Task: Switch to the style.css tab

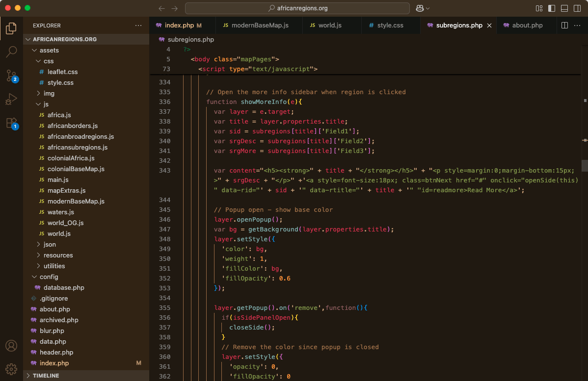Action: [390, 25]
